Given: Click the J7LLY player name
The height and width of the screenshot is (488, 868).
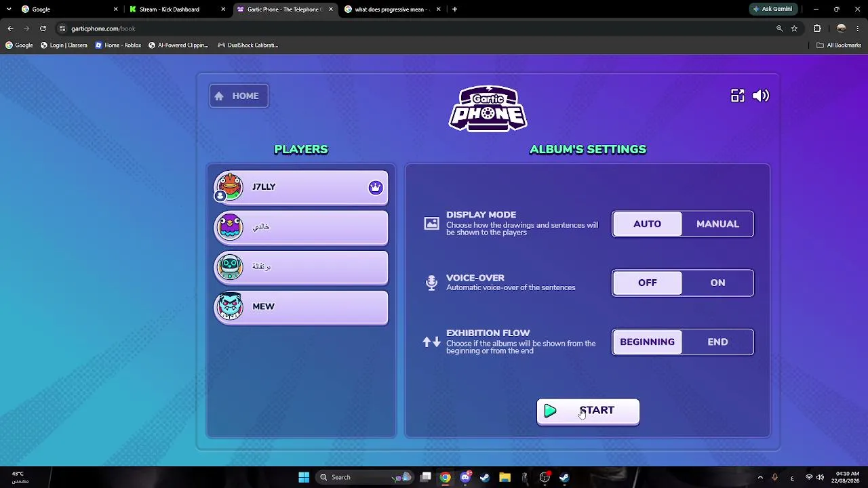Looking at the screenshot, I should [x=264, y=187].
